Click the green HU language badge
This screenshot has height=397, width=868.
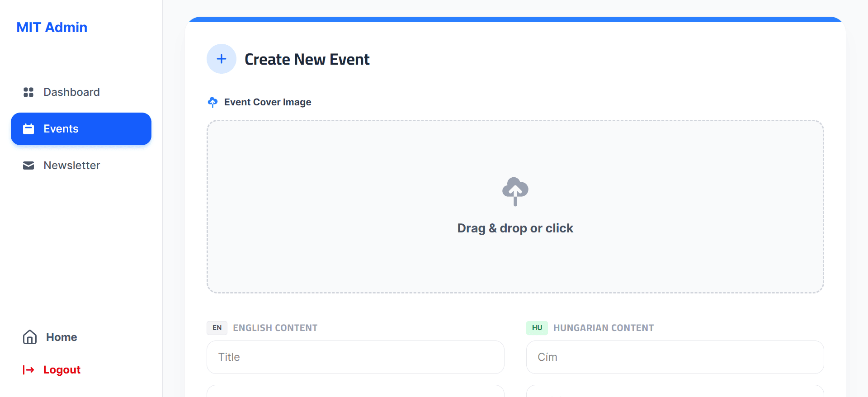pyautogui.click(x=537, y=328)
